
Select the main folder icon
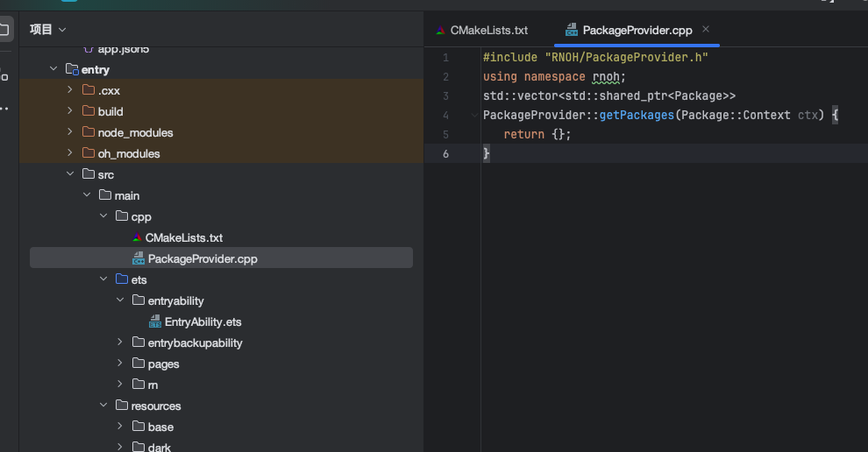[105, 194]
